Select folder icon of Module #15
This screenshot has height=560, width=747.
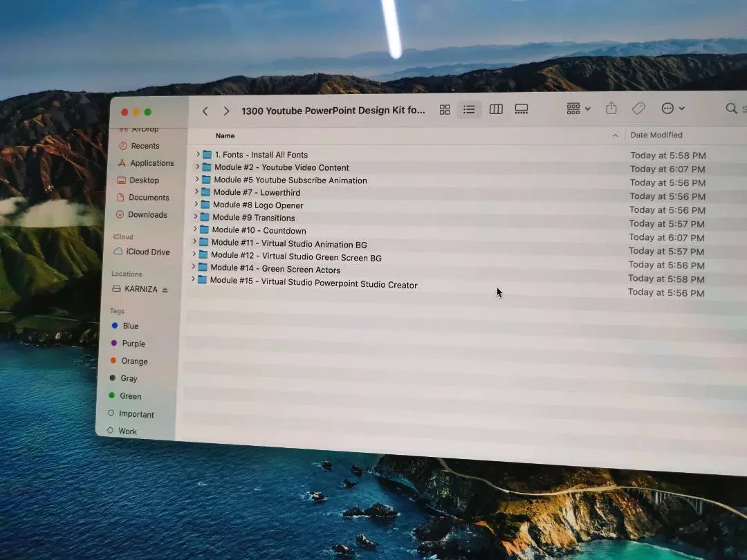(203, 279)
